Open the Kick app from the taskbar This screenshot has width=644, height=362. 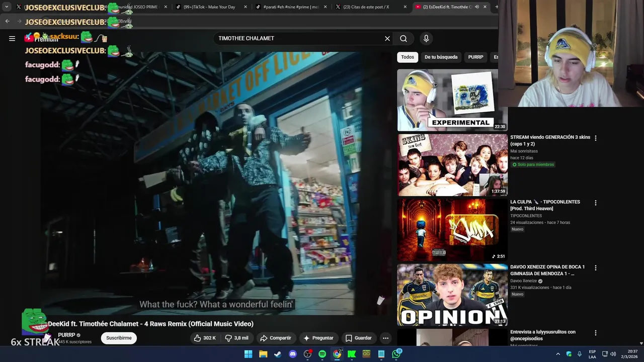pos(352,354)
